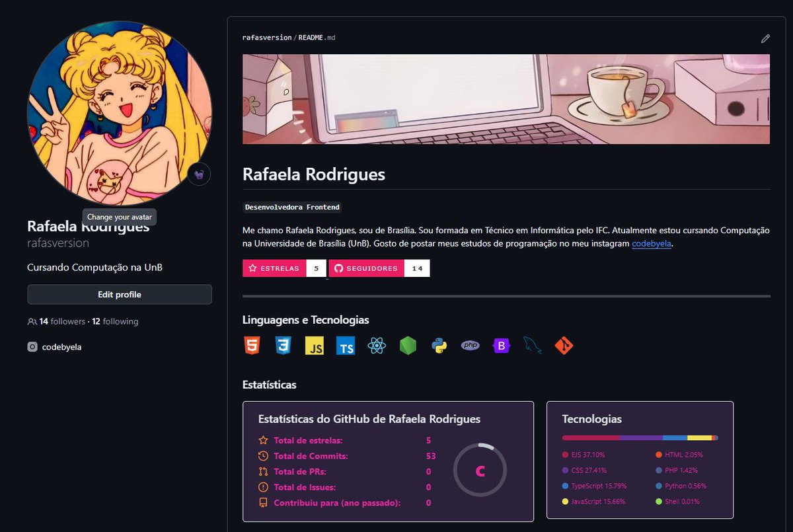The height and width of the screenshot is (532, 793).
Task: Click the C rank circle in stats
Action: (480, 471)
